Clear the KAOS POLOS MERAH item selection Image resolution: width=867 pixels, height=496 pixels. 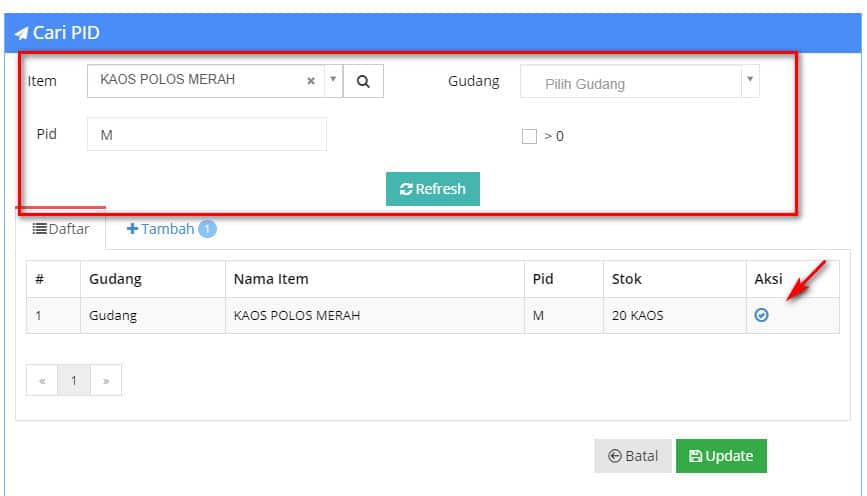click(x=311, y=81)
